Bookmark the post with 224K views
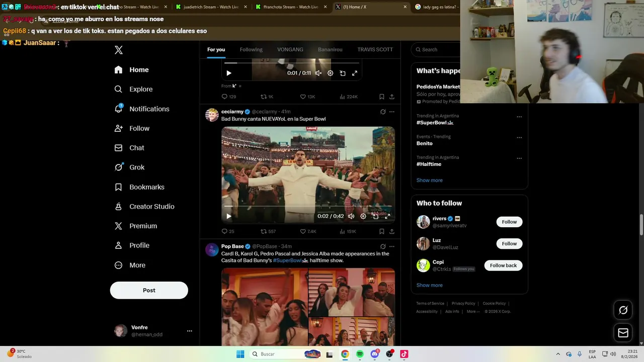644x362 pixels. [382, 97]
